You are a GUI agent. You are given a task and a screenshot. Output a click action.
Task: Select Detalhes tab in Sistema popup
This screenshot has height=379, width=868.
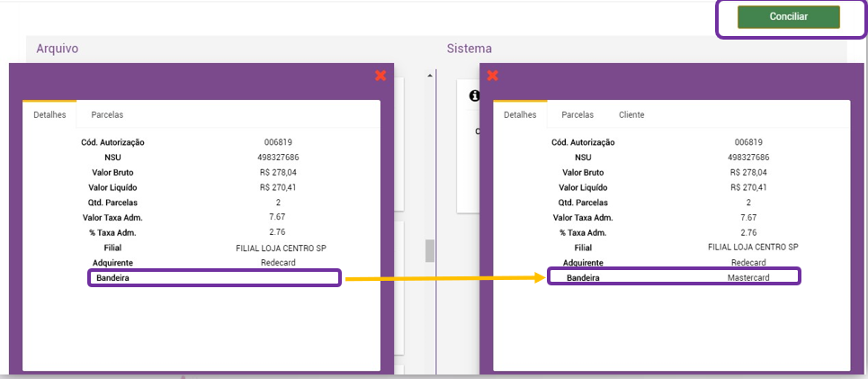coord(520,115)
